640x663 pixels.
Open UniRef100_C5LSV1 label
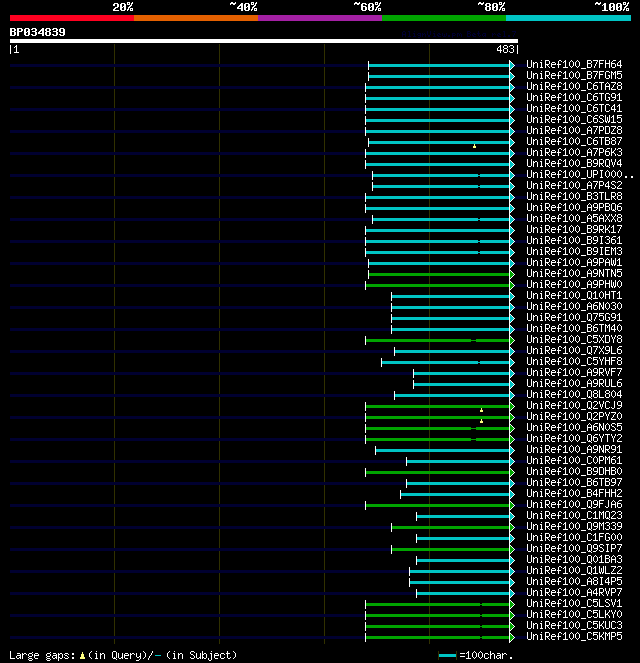click(x=574, y=603)
